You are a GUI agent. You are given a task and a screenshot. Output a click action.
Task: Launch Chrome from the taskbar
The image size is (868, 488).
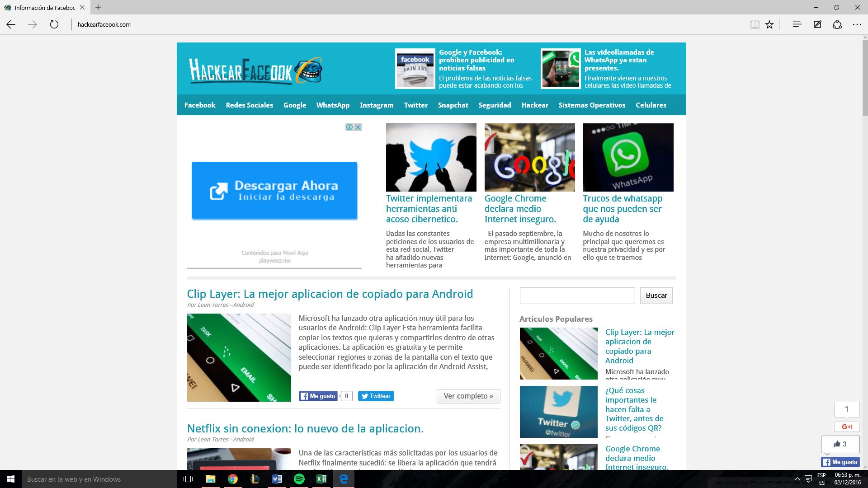(233, 479)
